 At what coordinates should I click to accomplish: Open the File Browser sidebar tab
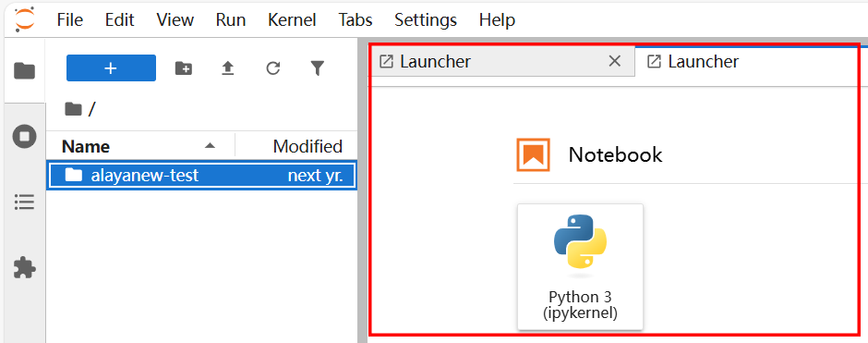tap(25, 70)
